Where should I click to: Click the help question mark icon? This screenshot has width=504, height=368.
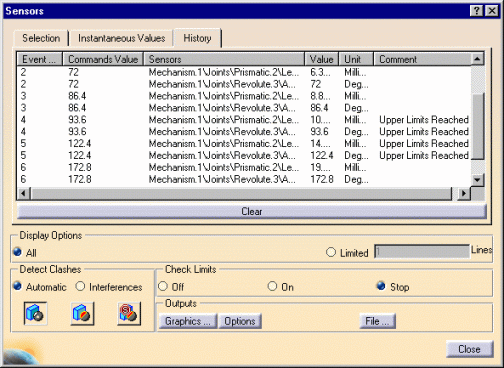[477, 11]
